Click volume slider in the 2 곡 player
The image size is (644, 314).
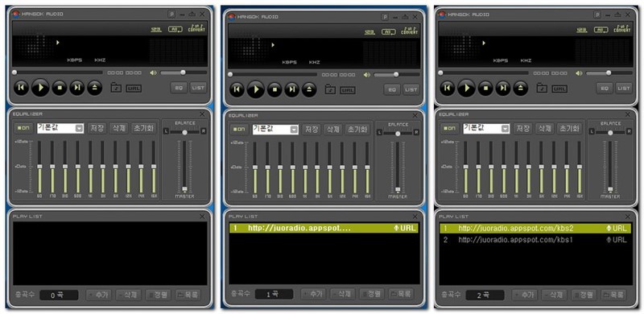coord(609,73)
